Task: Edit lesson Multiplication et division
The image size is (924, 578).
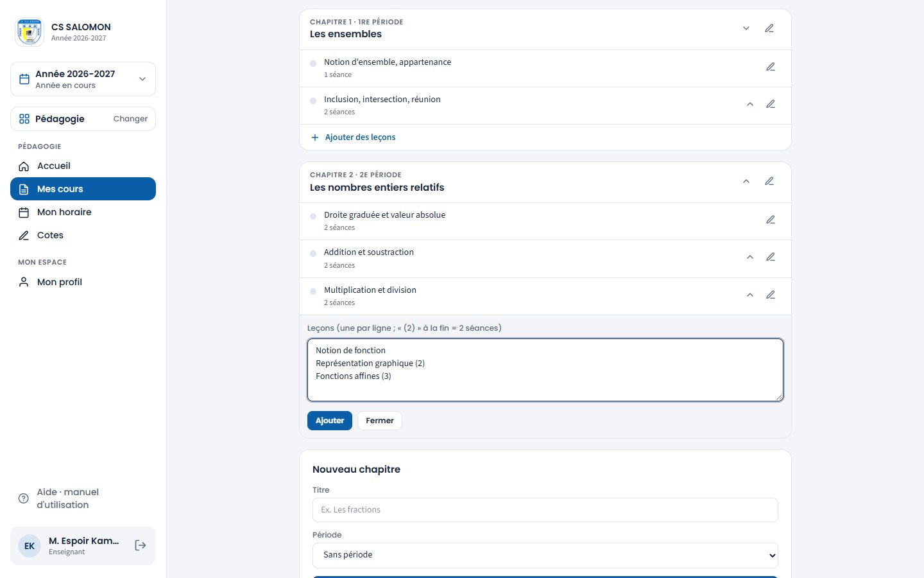Action: (x=771, y=295)
